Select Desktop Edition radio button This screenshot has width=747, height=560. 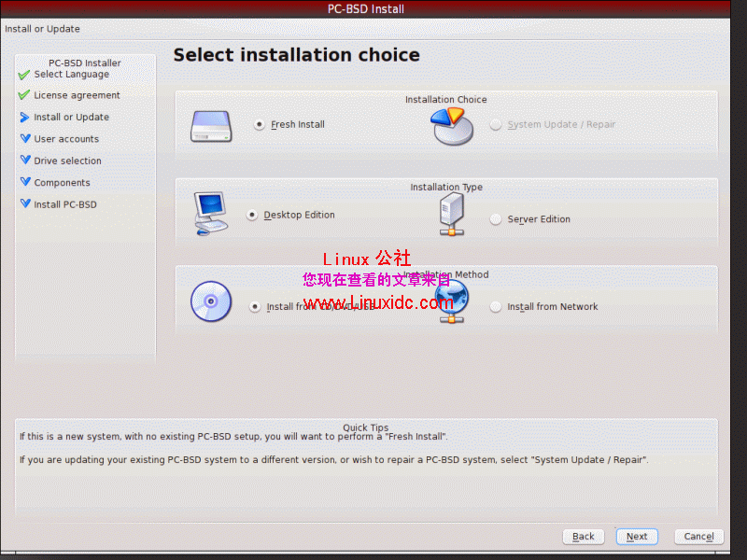click(x=251, y=214)
